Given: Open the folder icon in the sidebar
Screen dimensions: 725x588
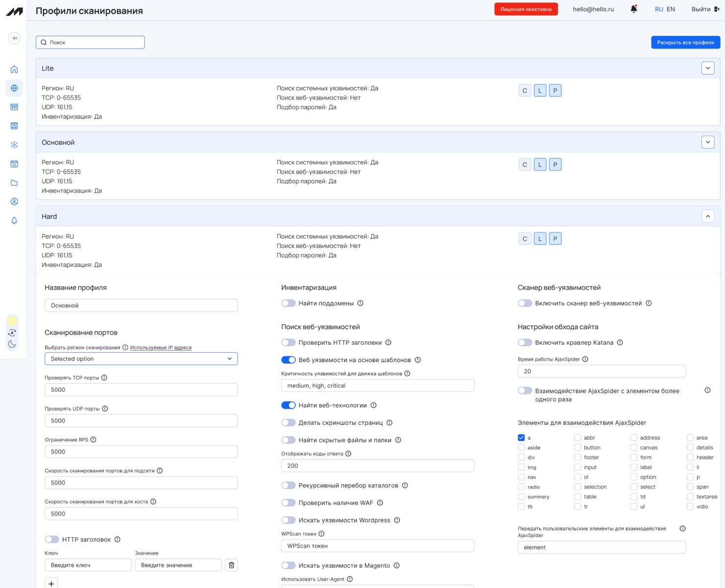Looking at the screenshot, I should (x=14, y=183).
